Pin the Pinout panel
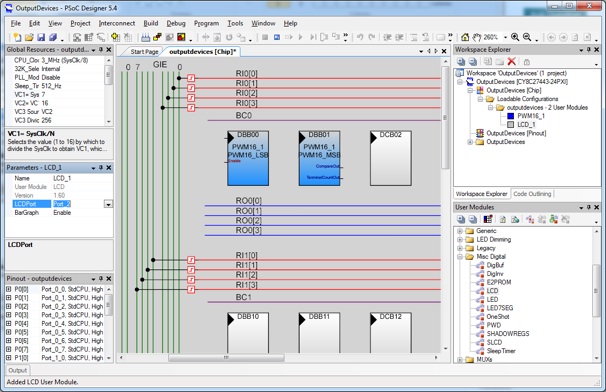The image size is (606, 392). (101, 279)
